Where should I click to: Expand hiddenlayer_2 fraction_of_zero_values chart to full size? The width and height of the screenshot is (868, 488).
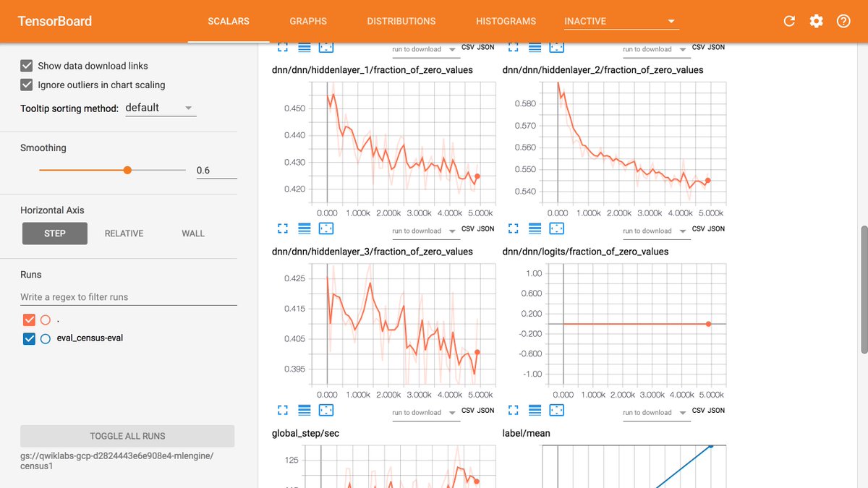point(513,228)
